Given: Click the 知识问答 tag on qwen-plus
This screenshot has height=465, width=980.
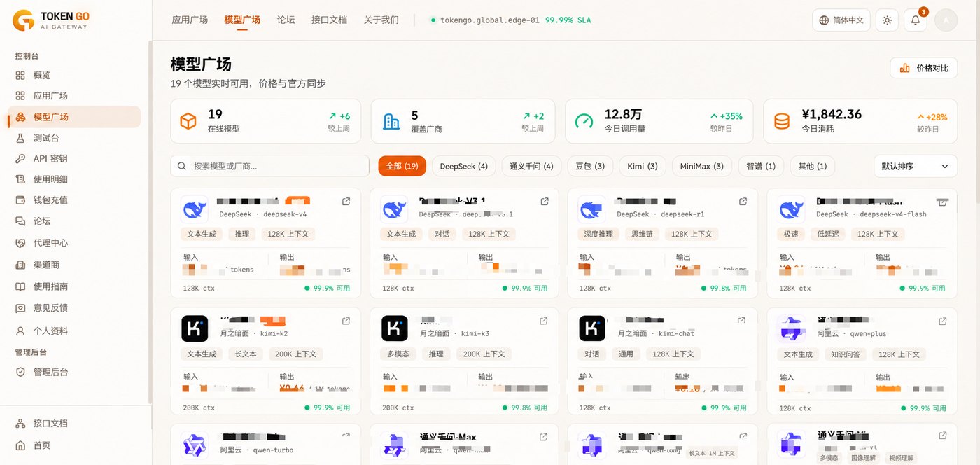Looking at the screenshot, I should pos(846,354).
